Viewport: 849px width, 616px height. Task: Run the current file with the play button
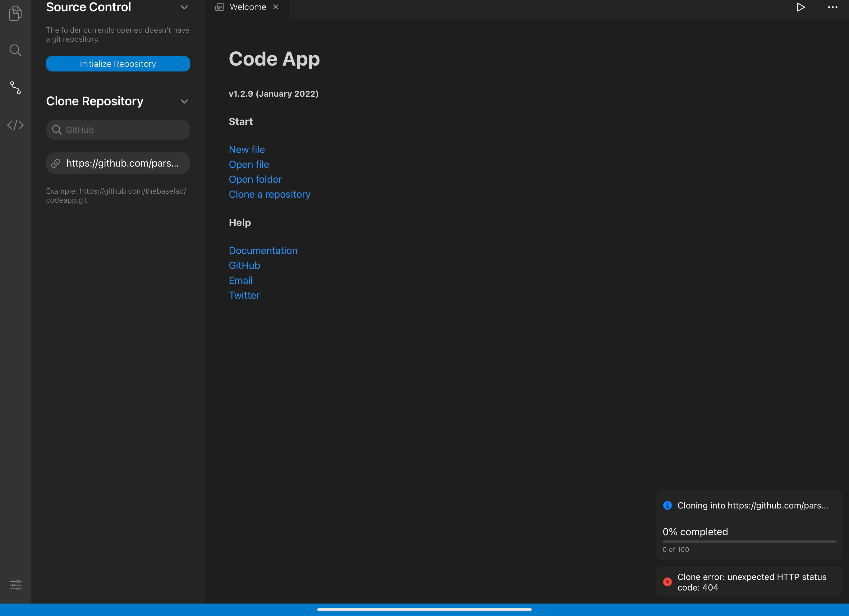coord(801,7)
